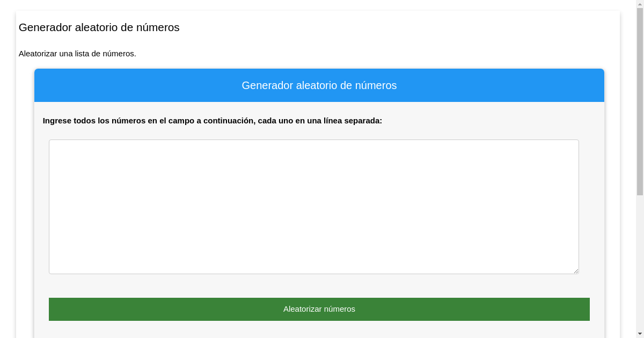Viewport: 644px width, 338px height.
Task: Click the scrollbar down arrow
Action: click(640, 334)
